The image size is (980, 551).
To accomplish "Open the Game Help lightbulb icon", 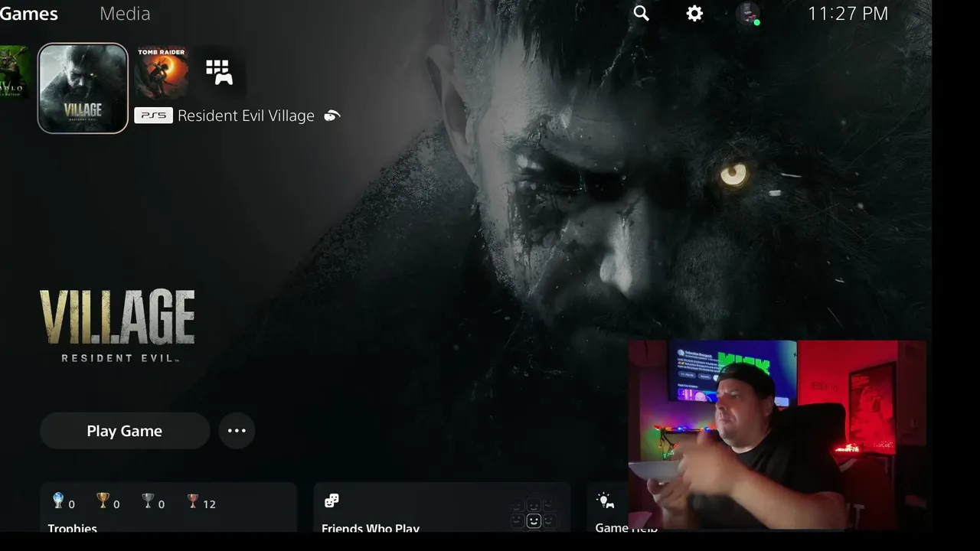I will (605, 501).
